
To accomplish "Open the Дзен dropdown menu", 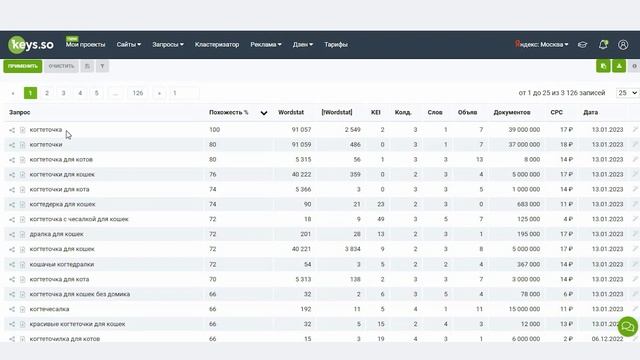I will [302, 44].
